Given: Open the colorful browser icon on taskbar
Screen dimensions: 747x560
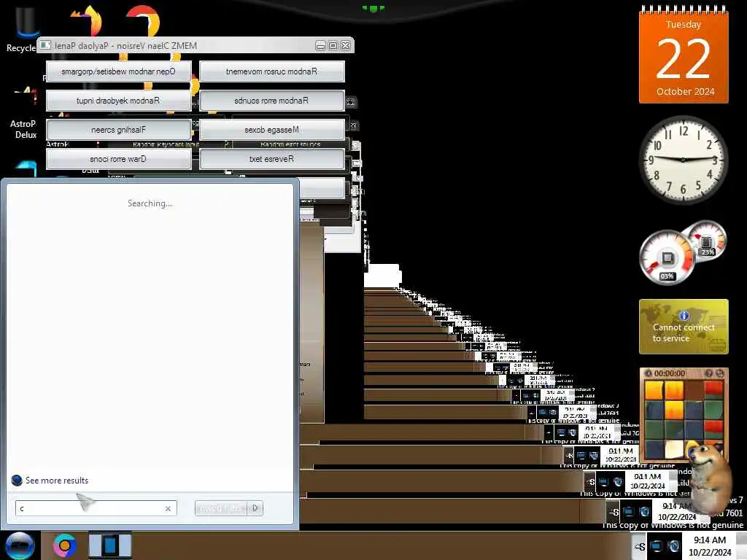Looking at the screenshot, I should pyautogui.click(x=65, y=545).
